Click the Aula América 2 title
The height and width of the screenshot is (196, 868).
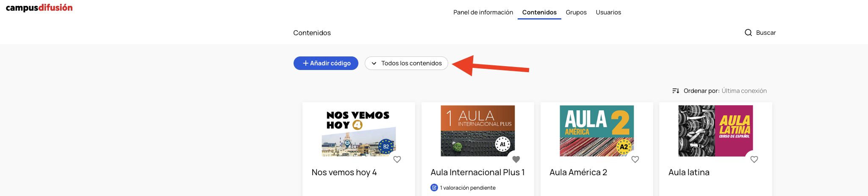click(578, 172)
